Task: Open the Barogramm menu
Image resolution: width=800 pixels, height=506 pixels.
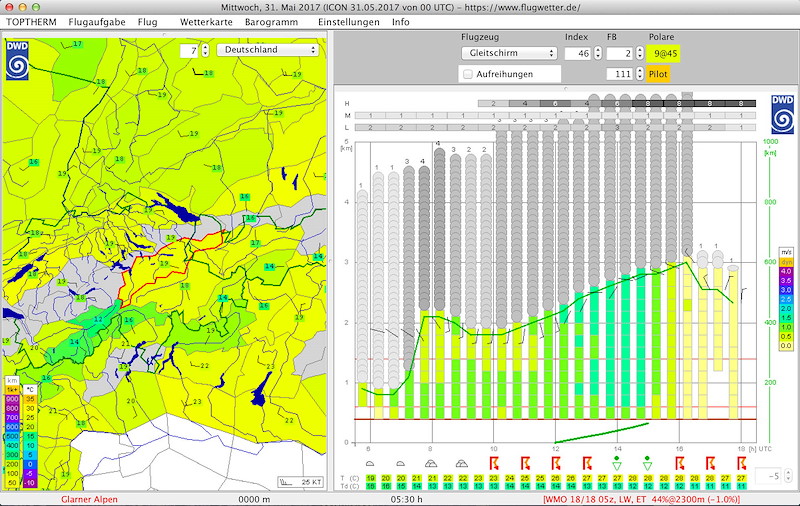Action: [x=271, y=22]
